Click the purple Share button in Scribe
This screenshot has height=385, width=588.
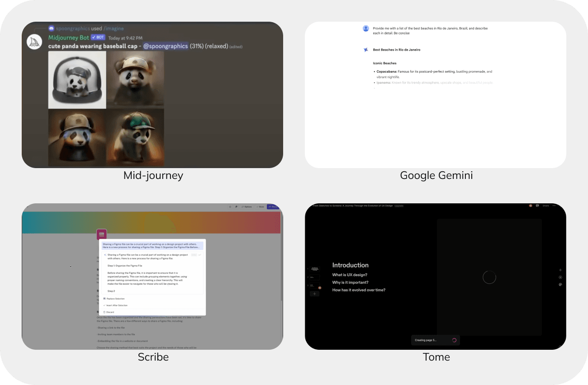point(273,207)
